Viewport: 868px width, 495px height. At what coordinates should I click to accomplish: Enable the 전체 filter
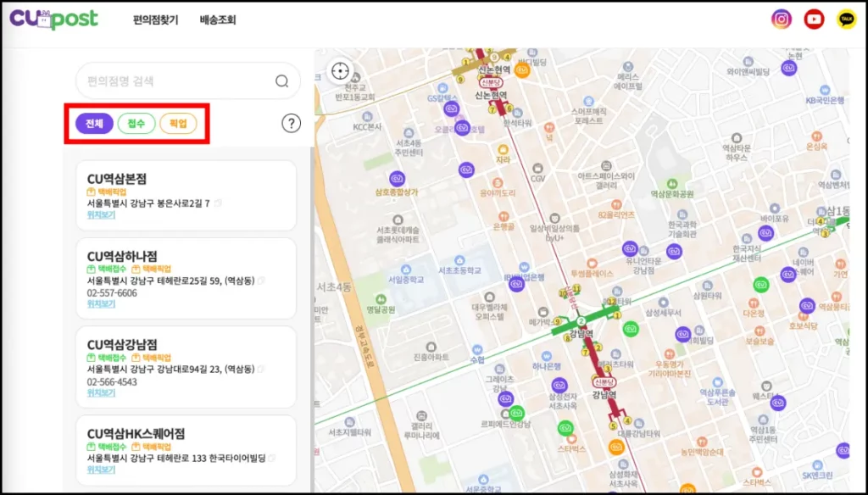pos(93,123)
